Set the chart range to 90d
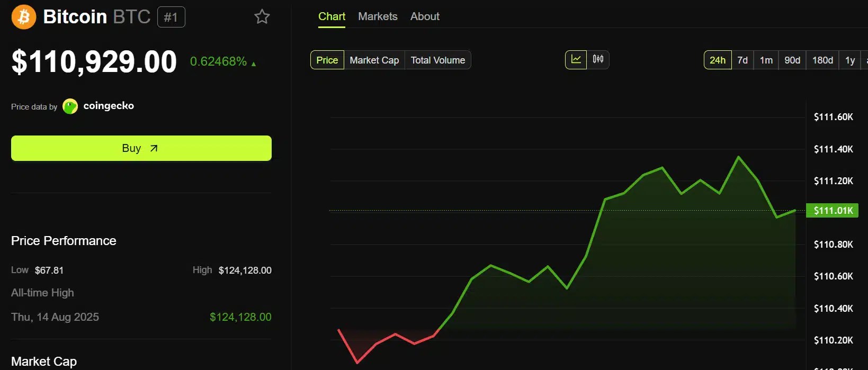Viewport: 868px width, 370px height. 792,60
